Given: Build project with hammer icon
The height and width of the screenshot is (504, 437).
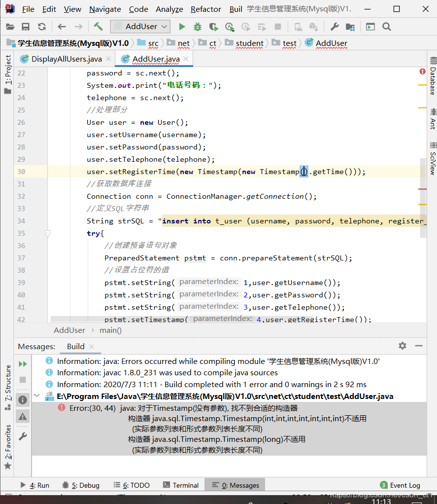Looking at the screenshot, I should coord(98,26).
